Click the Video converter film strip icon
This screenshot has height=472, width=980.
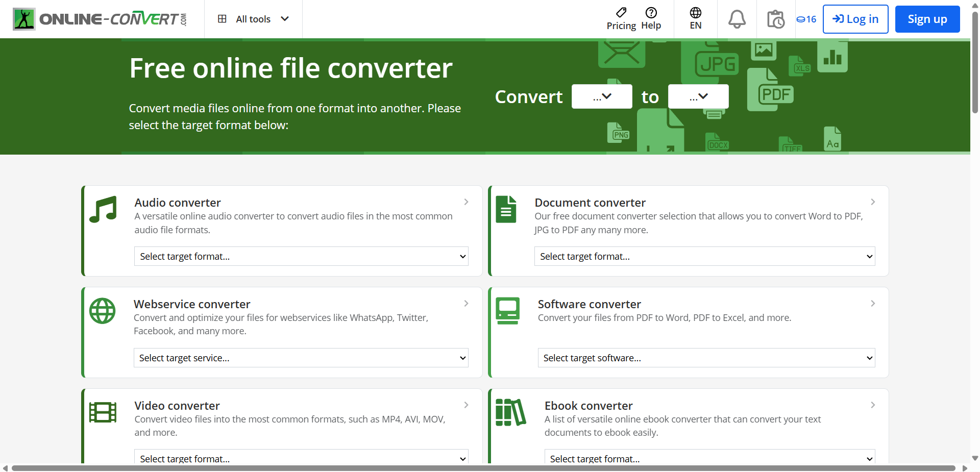[x=103, y=412]
